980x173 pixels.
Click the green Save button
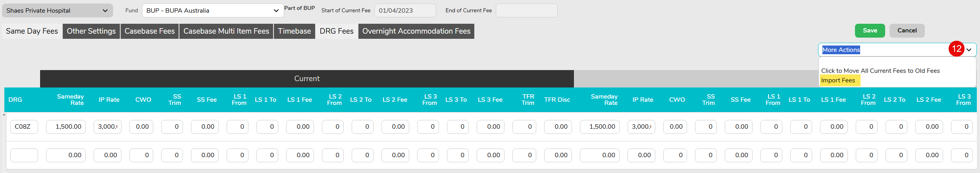(870, 30)
